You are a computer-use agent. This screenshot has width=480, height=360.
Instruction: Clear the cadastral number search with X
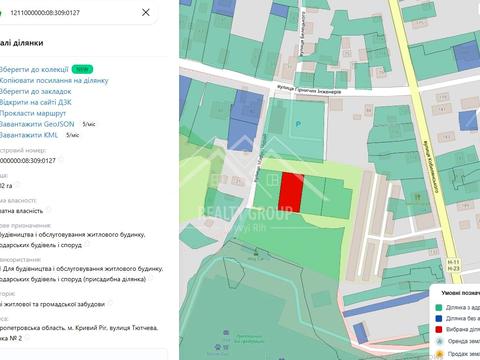pos(146,13)
